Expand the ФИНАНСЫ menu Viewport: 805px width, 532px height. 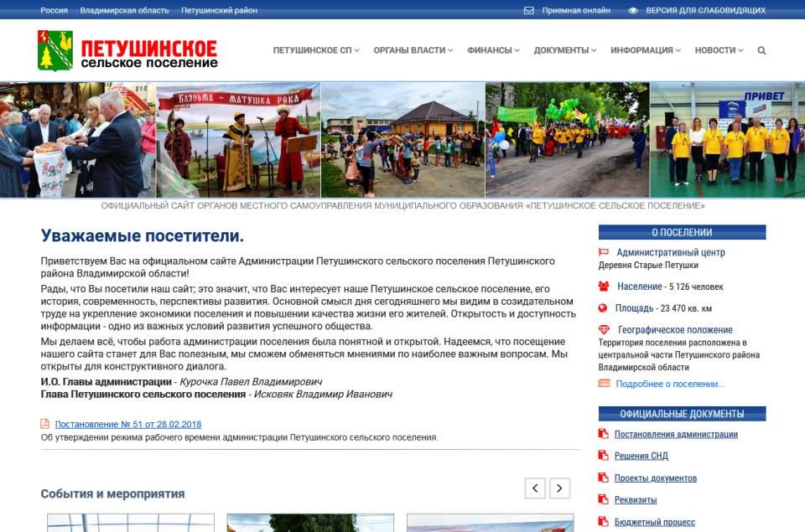493,50
